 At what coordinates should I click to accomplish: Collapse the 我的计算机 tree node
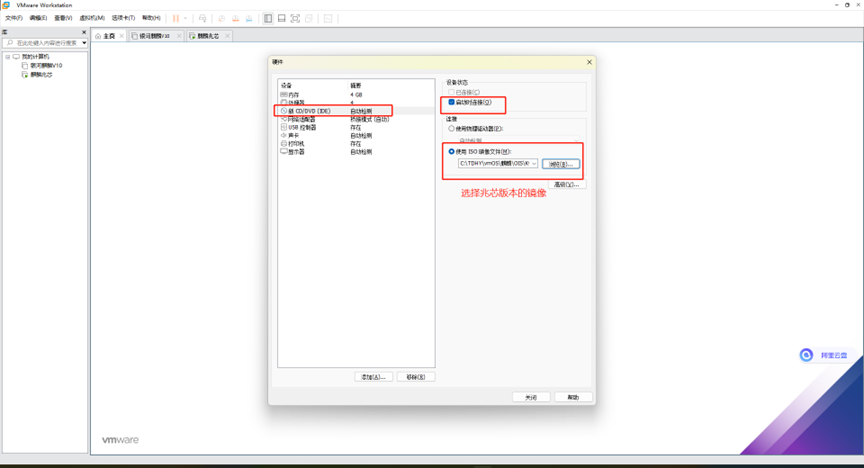(7, 57)
